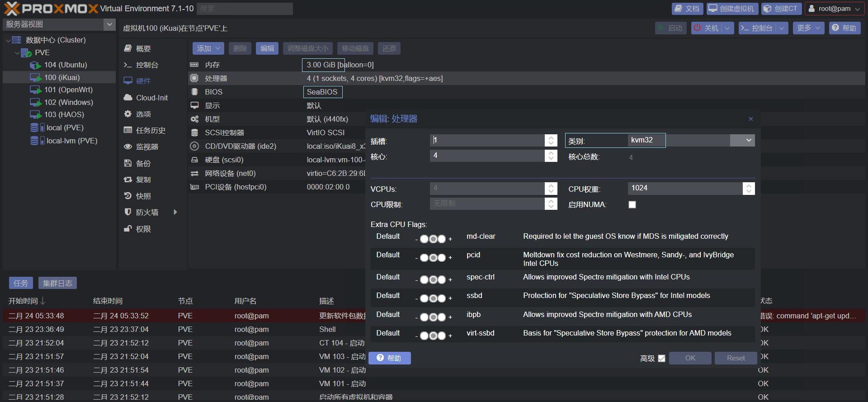Viewport: 868px width, 402px height.
Task: Collapse the 数据中心 (Cluster) tree node
Action: [8, 40]
